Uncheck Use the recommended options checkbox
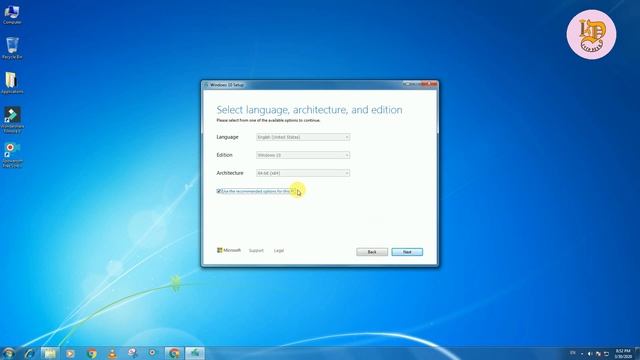The height and width of the screenshot is (360, 640). point(219,191)
